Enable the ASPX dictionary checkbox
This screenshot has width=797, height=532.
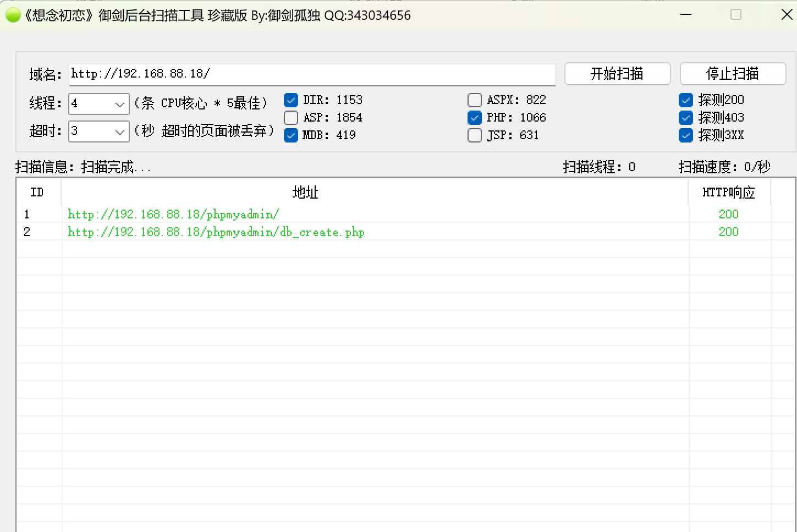[475, 100]
